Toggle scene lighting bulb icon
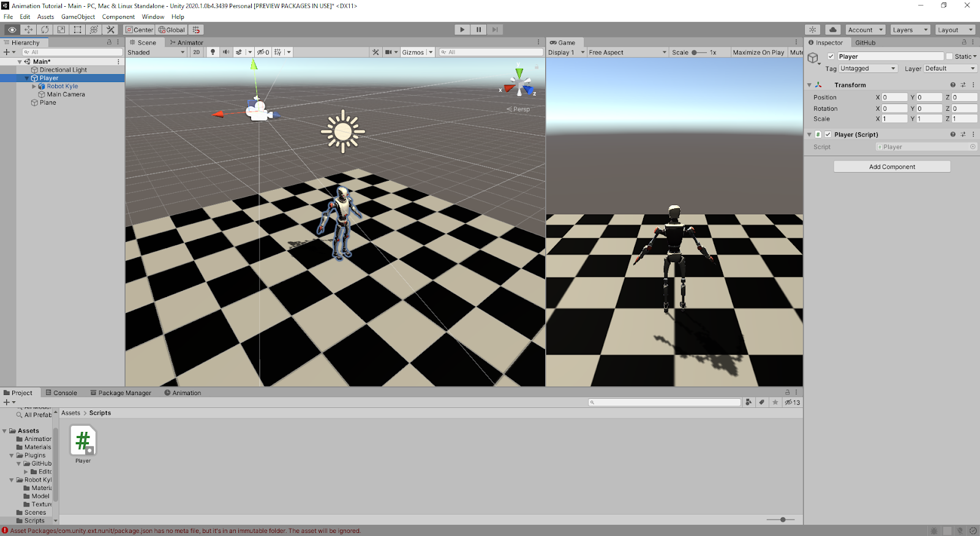The height and width of the screenshot is (536, 980). pyautogui.click(x=213, y=52)
